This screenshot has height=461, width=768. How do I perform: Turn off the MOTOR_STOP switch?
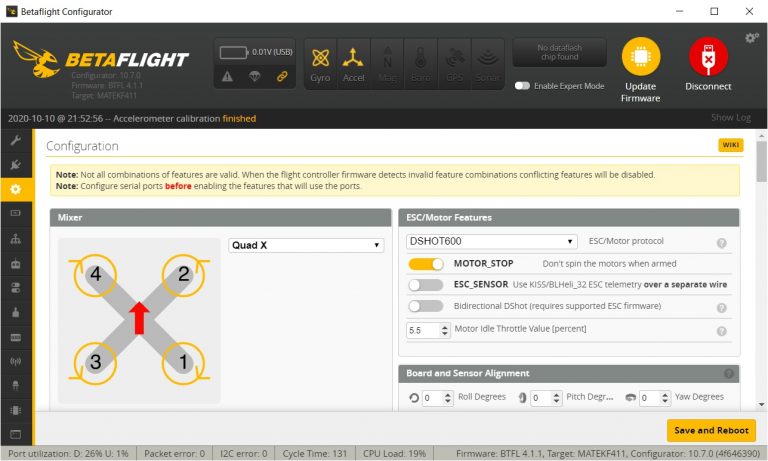tap(426, 264)
